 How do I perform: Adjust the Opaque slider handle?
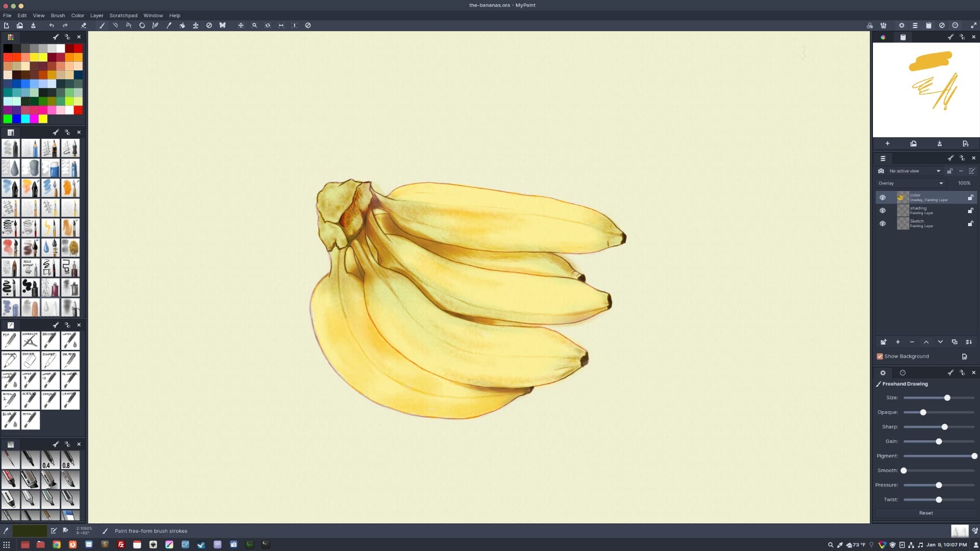923,412
